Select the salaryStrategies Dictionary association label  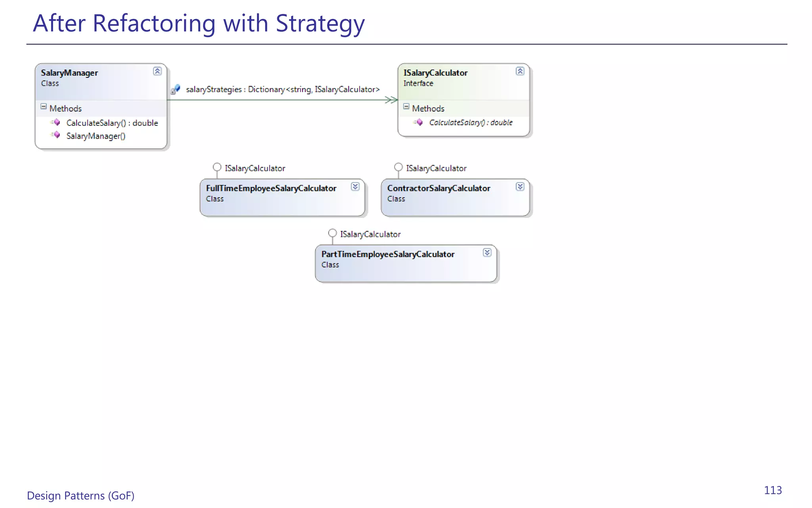point(283,90)
